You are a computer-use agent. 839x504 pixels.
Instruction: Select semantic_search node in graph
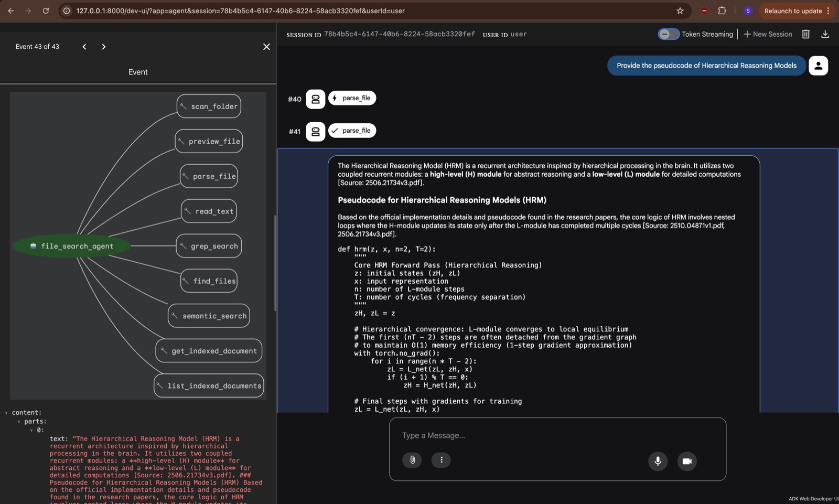point(209,316)
